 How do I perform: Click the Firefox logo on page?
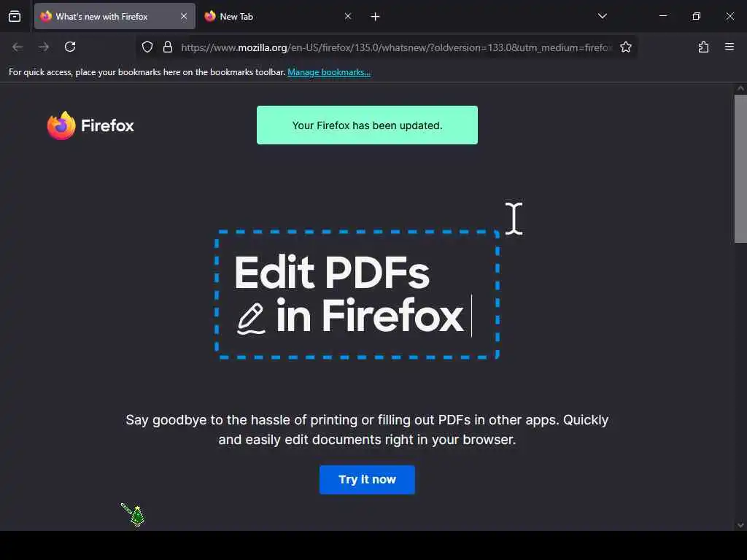pos(61,125)
